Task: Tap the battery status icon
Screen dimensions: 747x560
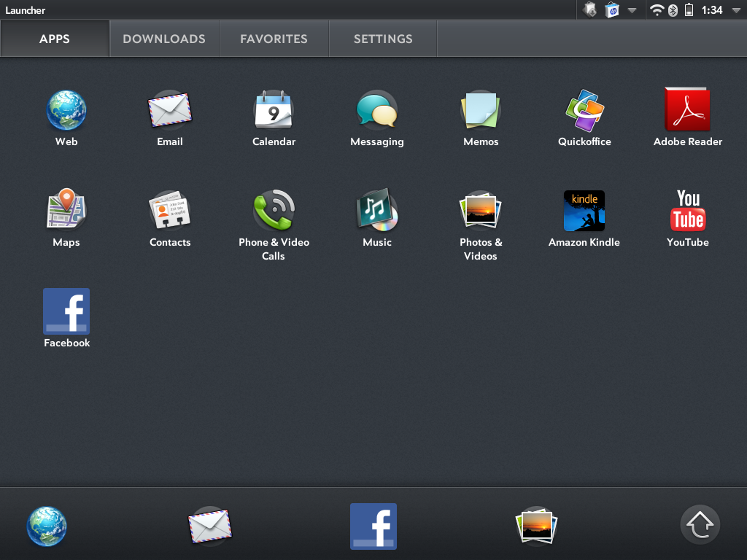Action: [689, 10]
